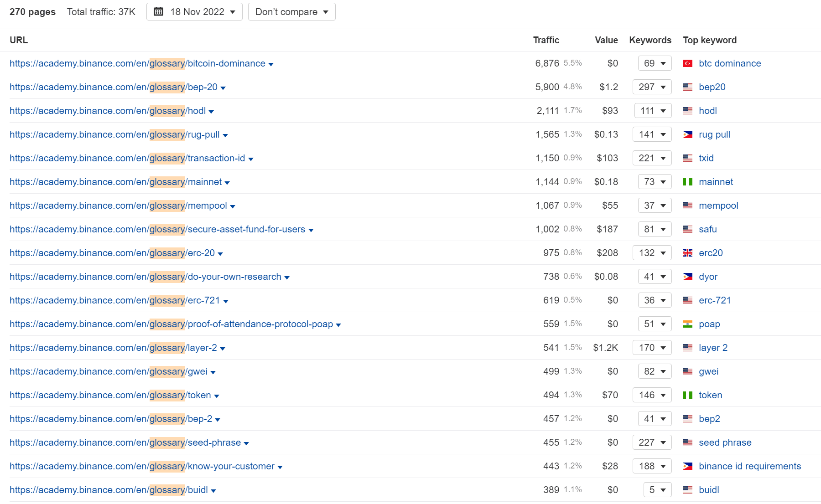Expand the caret next to know-your-customer URL
Screen dimensions: 821x504
(280, 467)
